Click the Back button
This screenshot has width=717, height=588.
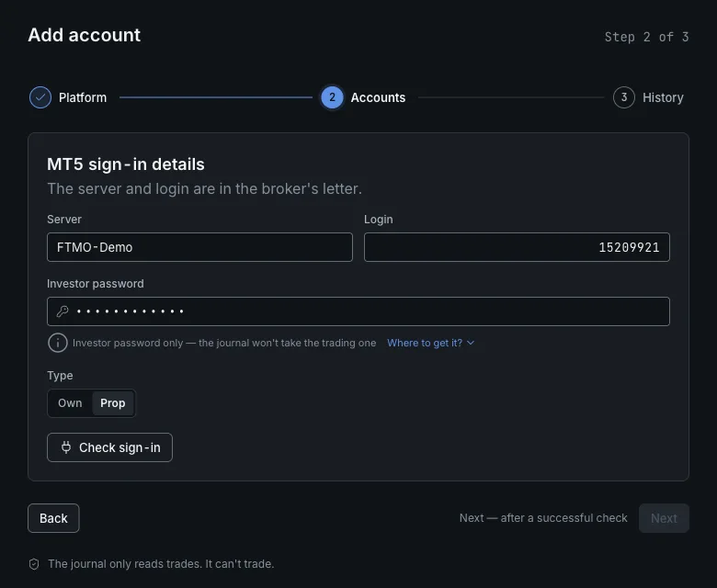pos(53,518)
